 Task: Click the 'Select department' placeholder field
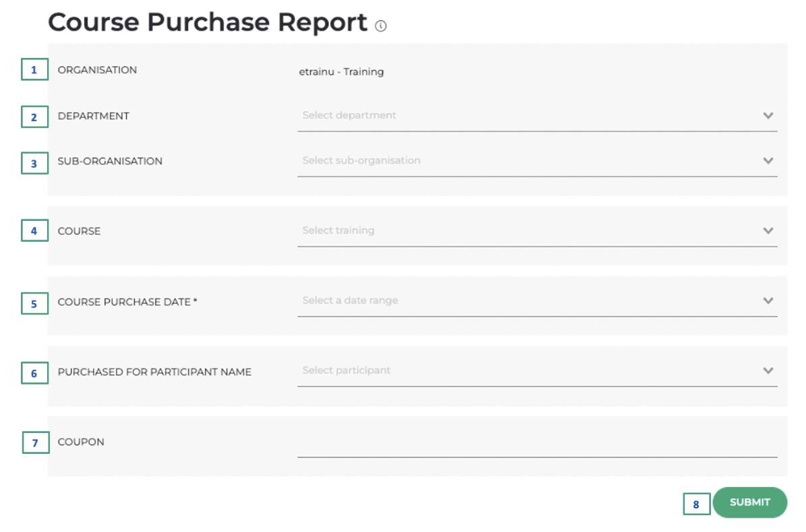[x=349, y=116]
